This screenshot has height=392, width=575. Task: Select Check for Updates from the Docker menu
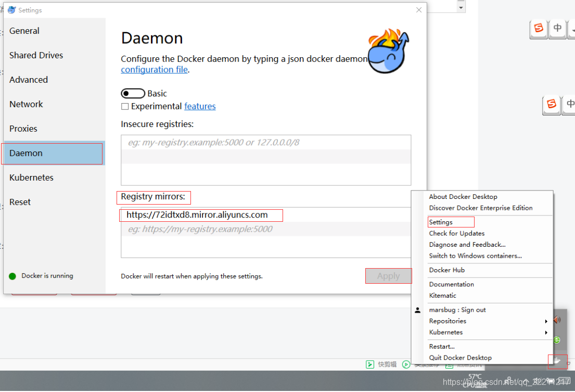coord(456,233)
